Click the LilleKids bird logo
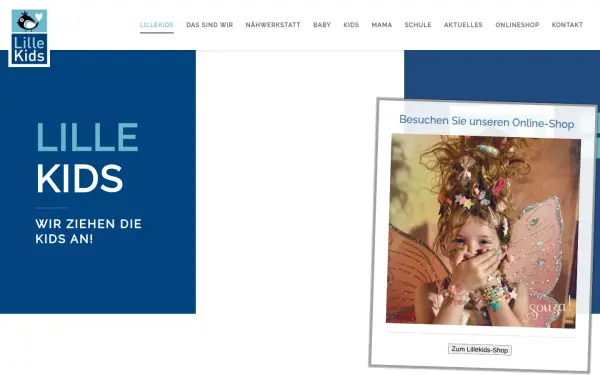The height and width of the screenshot is (375, 600). point(29,38)
